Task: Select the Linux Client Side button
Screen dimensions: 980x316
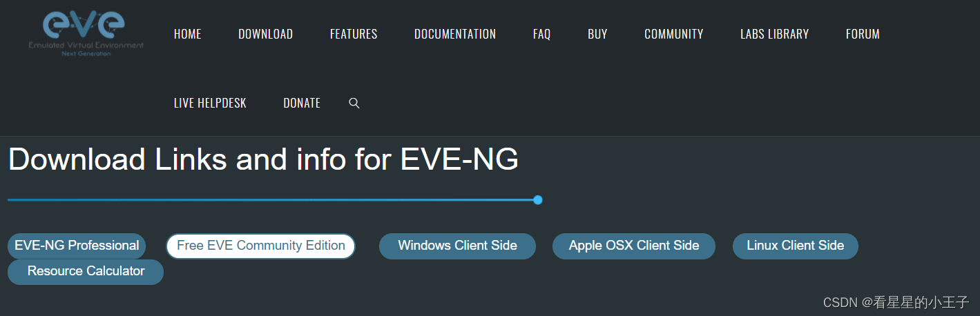Action: point(795,246)
